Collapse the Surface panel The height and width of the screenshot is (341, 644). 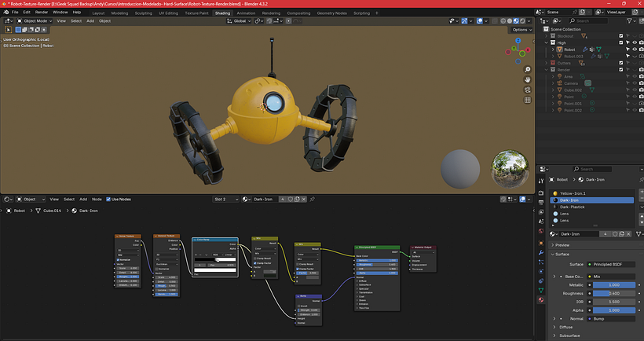point(553,255)
